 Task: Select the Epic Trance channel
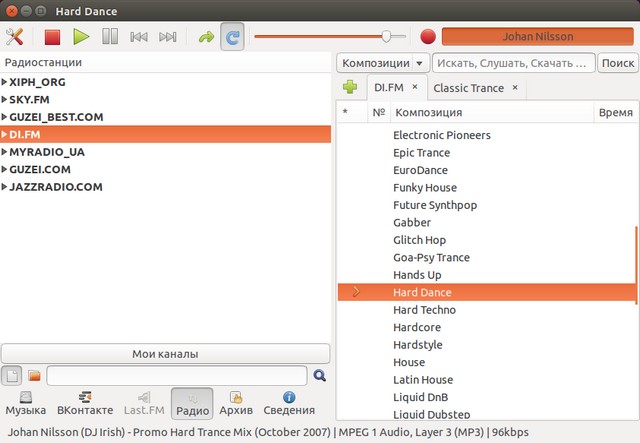[x=487, y=152]
